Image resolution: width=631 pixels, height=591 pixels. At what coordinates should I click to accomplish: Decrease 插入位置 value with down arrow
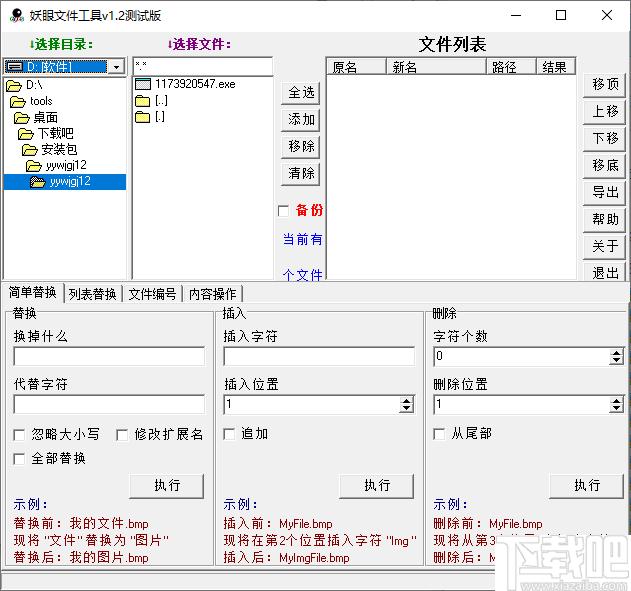[x=406, y=408]
